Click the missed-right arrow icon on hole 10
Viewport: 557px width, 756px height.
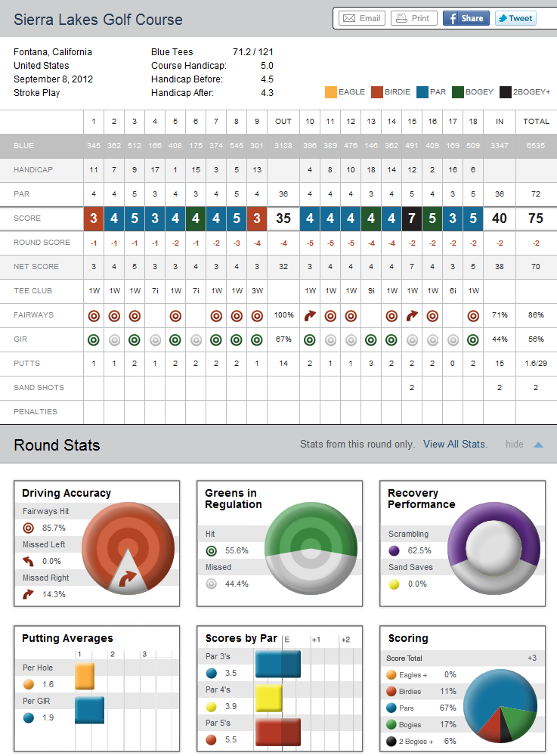[310, 315]
